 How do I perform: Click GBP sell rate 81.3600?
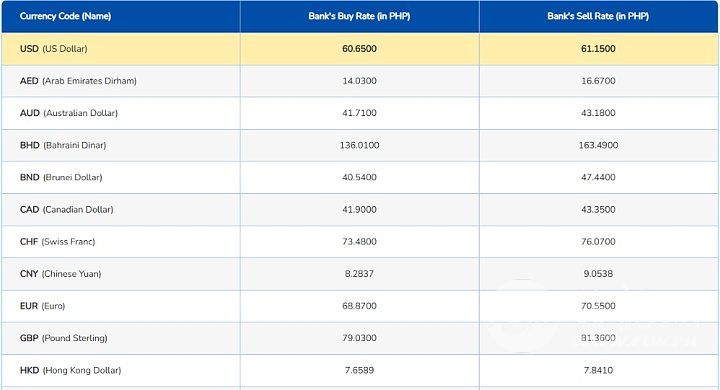(598, 338)
